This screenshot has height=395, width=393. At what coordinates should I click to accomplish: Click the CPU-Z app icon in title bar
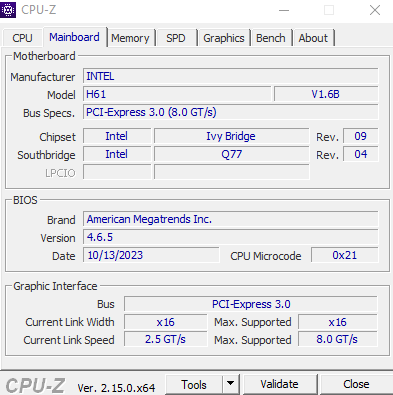8,10
